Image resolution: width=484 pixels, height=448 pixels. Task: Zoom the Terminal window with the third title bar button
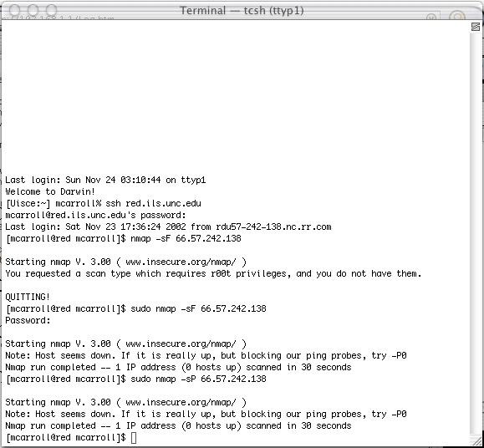pyautogui.click(x=52, y=10)
